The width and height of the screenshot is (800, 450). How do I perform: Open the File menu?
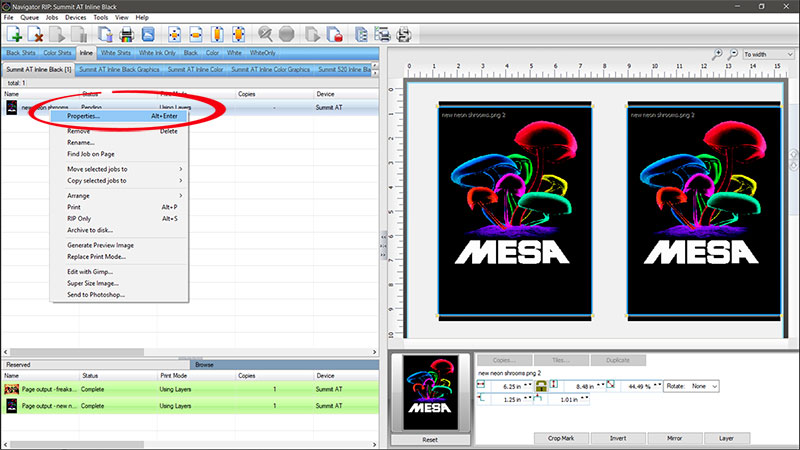coord(9,17)
